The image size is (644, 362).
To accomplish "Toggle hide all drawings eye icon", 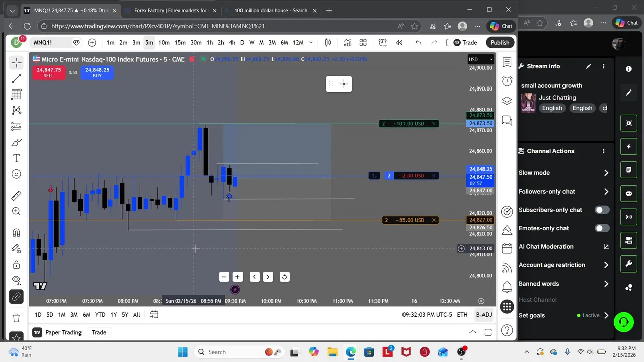I will click(16, 280).
